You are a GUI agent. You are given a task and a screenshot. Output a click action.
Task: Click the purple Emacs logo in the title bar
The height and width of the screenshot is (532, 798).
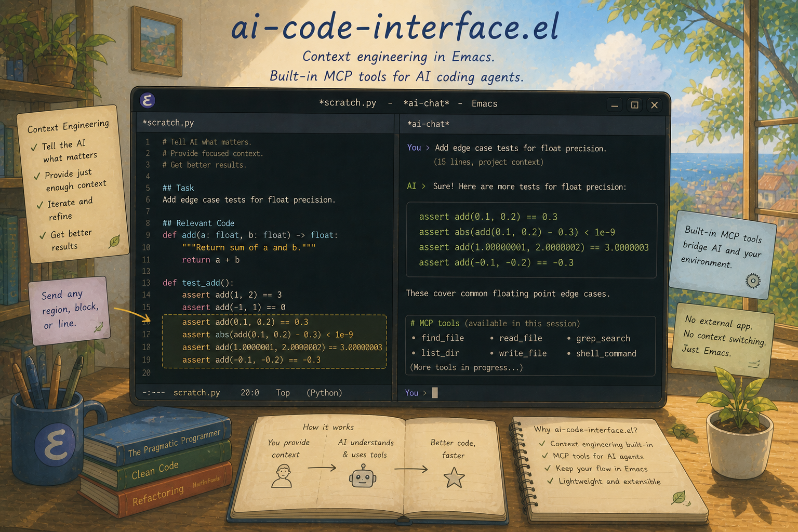pos(148,100)
